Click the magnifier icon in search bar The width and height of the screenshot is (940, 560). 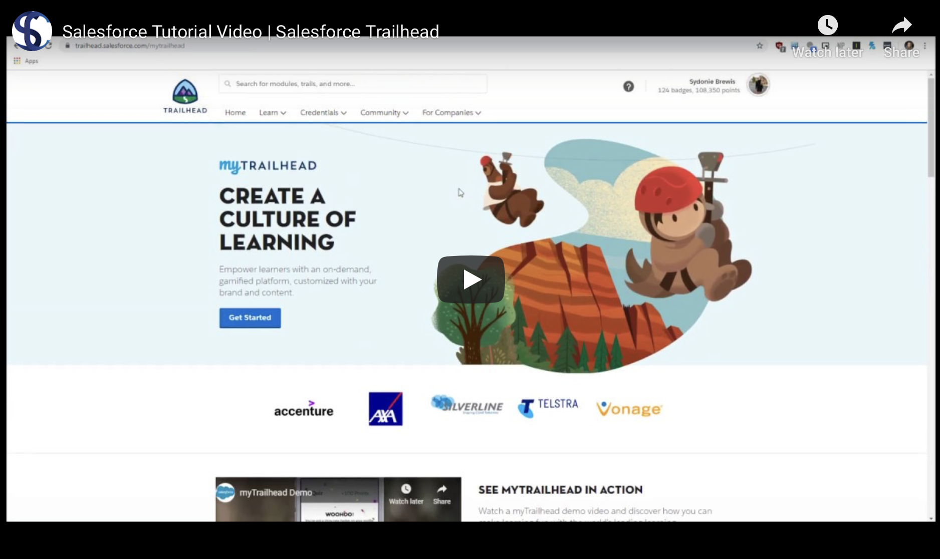click(227, 84)
